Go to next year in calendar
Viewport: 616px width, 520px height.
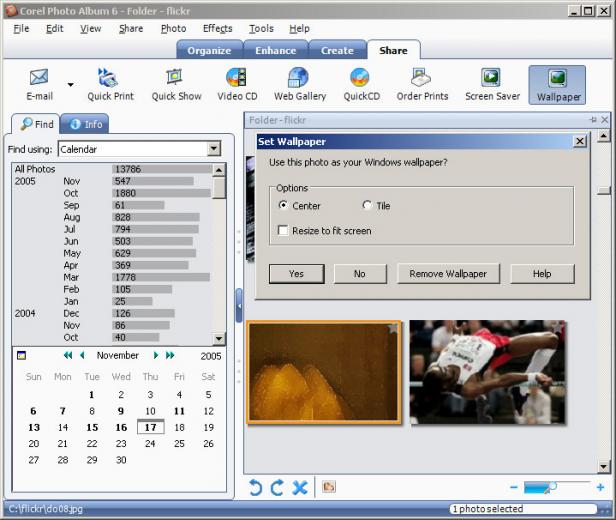(x=170, y=355)
